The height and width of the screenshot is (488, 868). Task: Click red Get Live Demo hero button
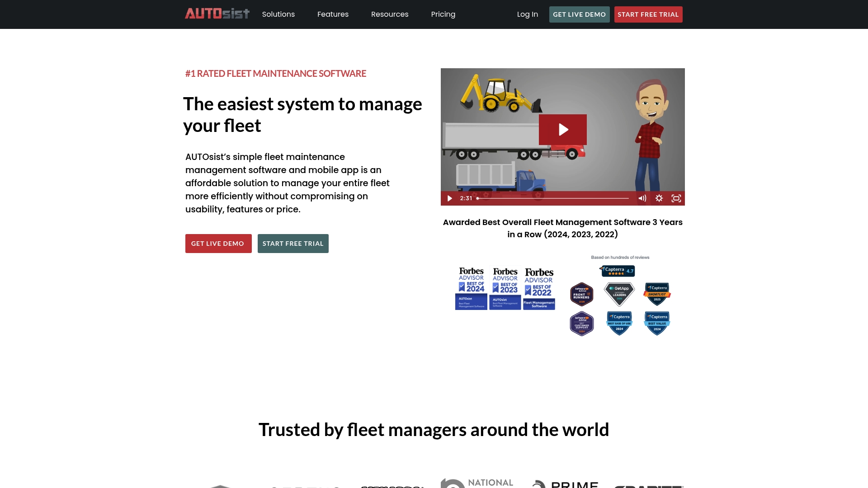click(218, 244)
